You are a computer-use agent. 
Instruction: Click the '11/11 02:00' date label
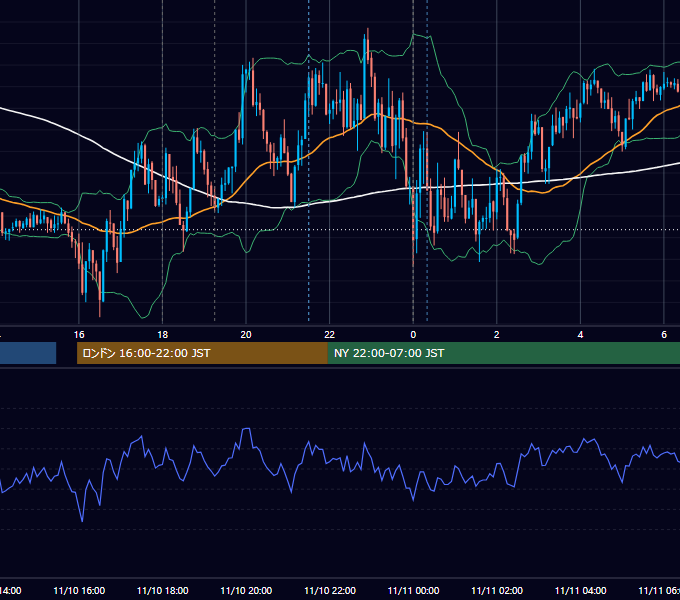click(497, 591)
